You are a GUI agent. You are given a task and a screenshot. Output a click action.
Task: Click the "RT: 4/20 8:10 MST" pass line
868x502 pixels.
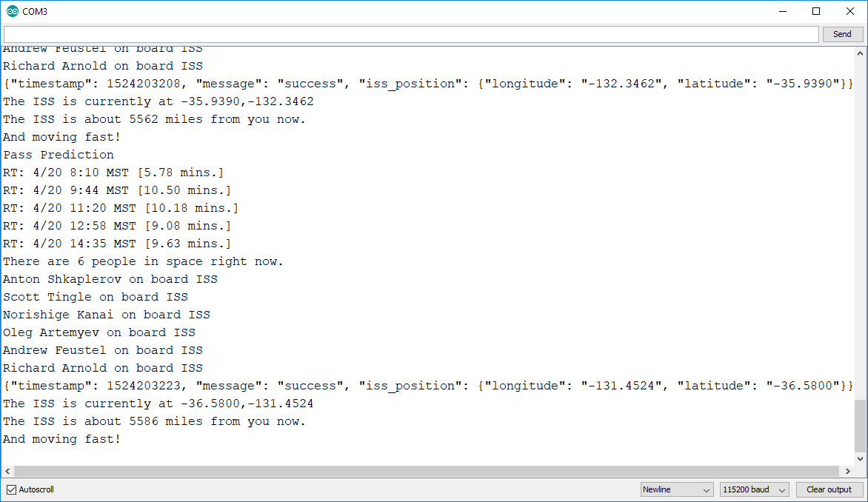113,173
